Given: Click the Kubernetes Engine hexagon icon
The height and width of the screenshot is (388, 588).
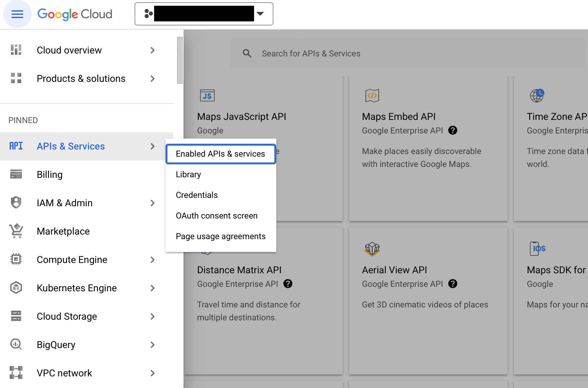Looking at the screenshot, I should pos(16,288).
